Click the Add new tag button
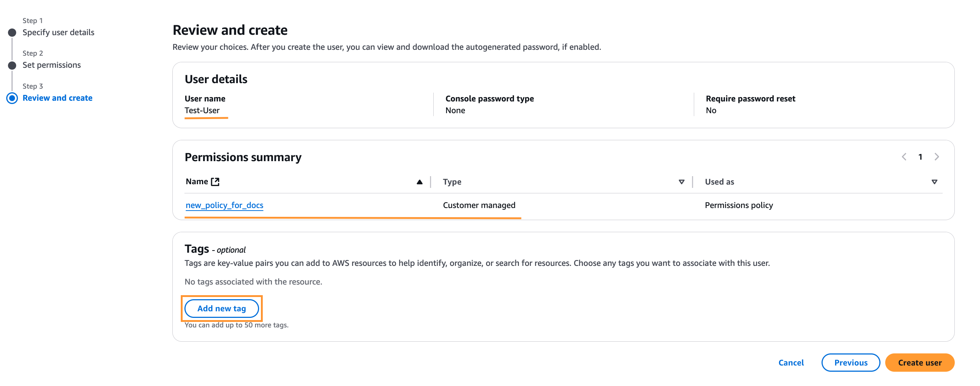Viewport: 980px width, 386px height. coord(221,308)
